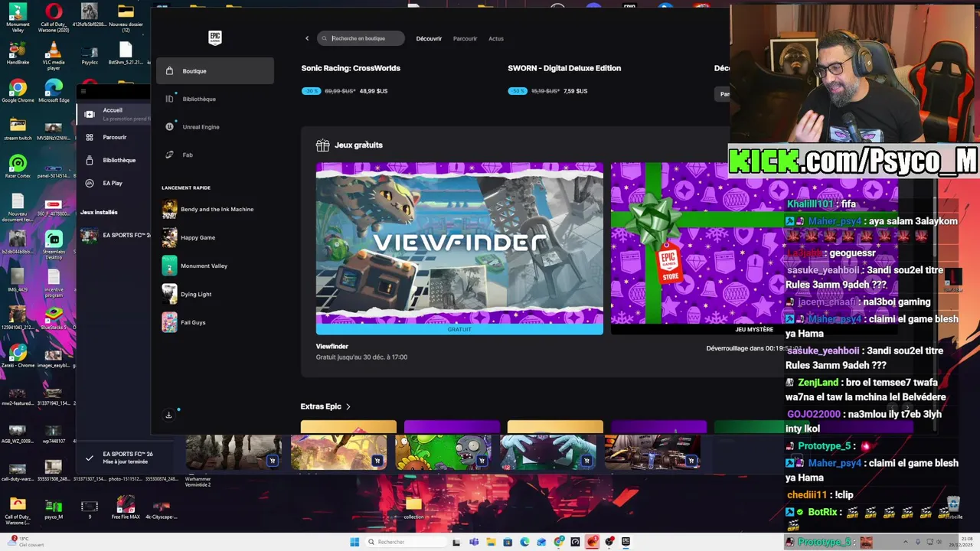
Task: Open the psyco_M desktop file
Action: [54, 507]
